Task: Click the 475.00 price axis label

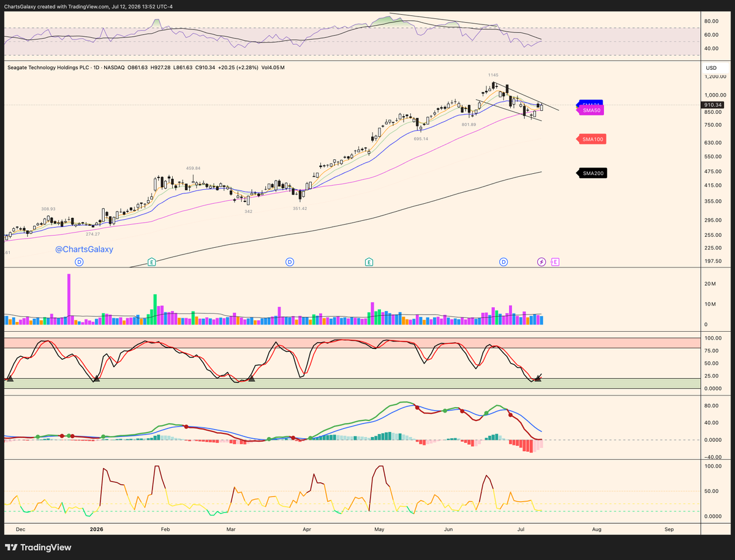Action: point(714,171)
